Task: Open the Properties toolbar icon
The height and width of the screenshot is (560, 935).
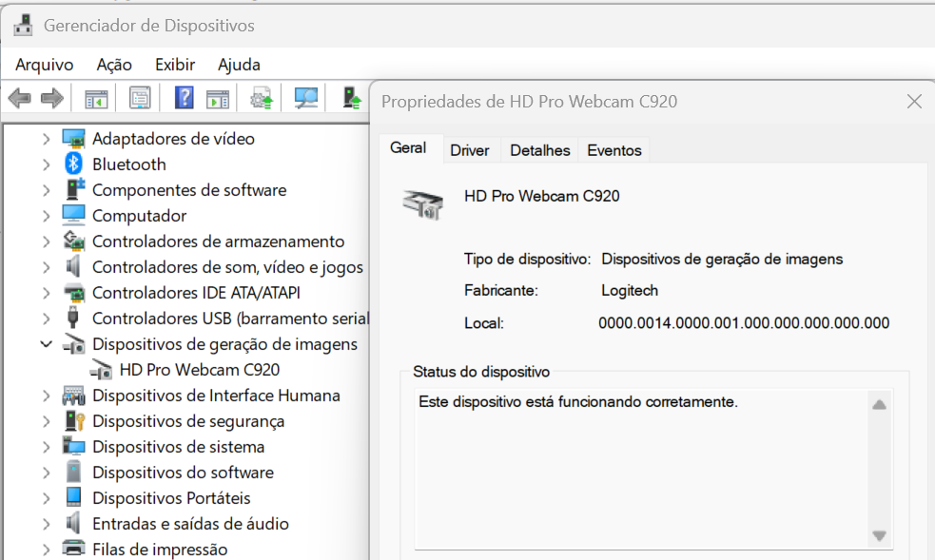Action: [x=140, y=98]
